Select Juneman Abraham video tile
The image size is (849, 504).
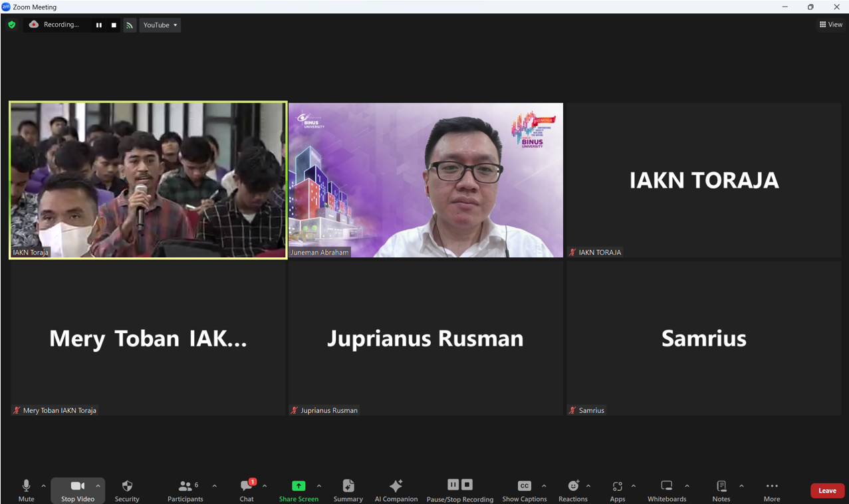coord(425,180)
